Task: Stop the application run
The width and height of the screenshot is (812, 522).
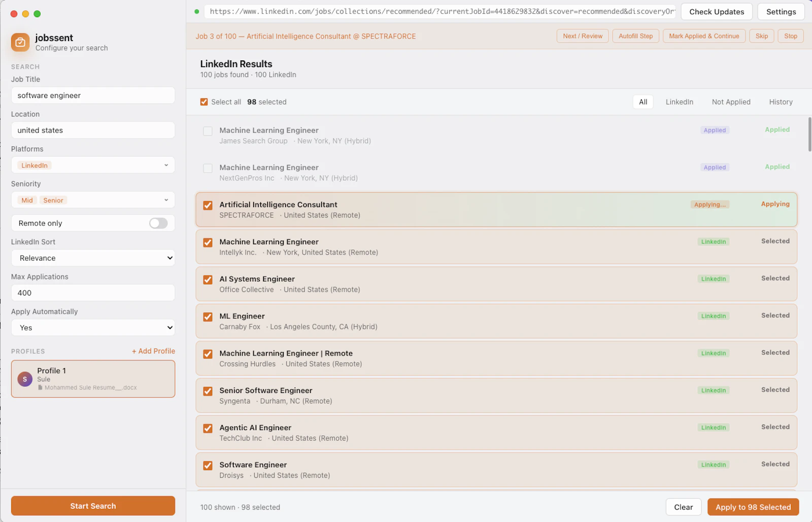Action: (790, 36)
